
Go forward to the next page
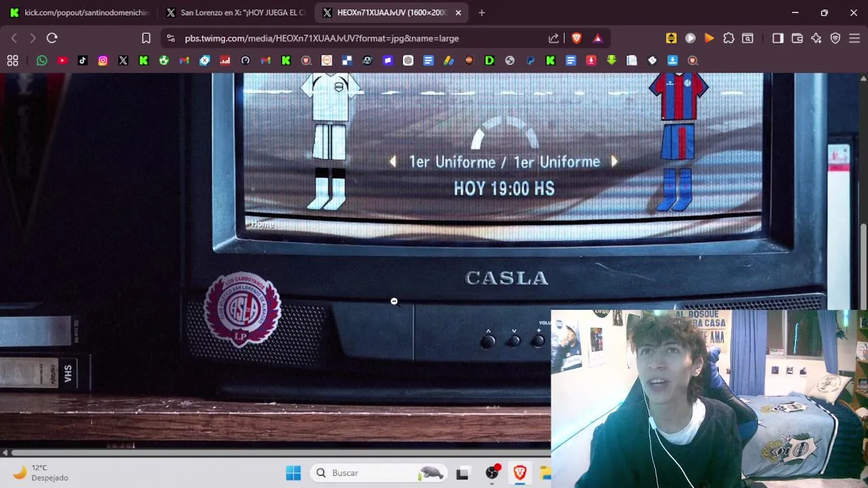32,39
